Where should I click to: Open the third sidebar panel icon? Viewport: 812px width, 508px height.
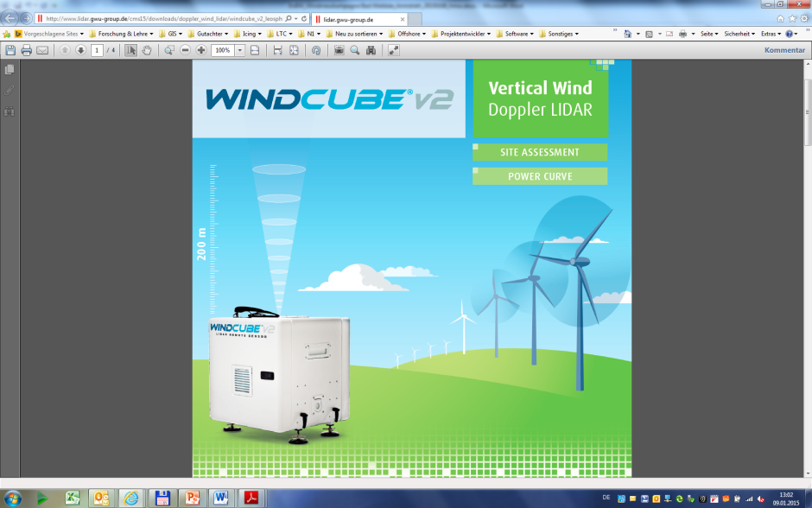pos(10,111)
